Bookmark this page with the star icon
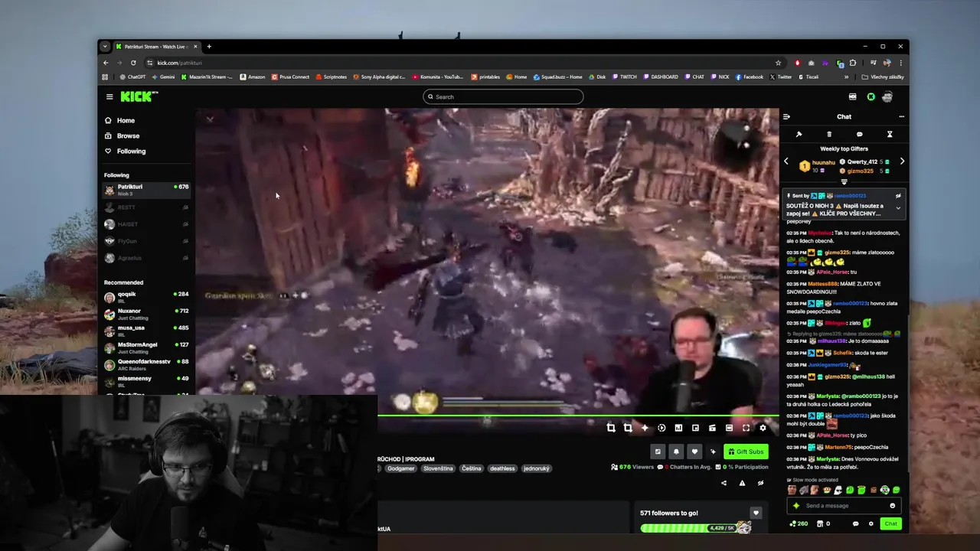The image size is (980, 551). pos(778,63)
